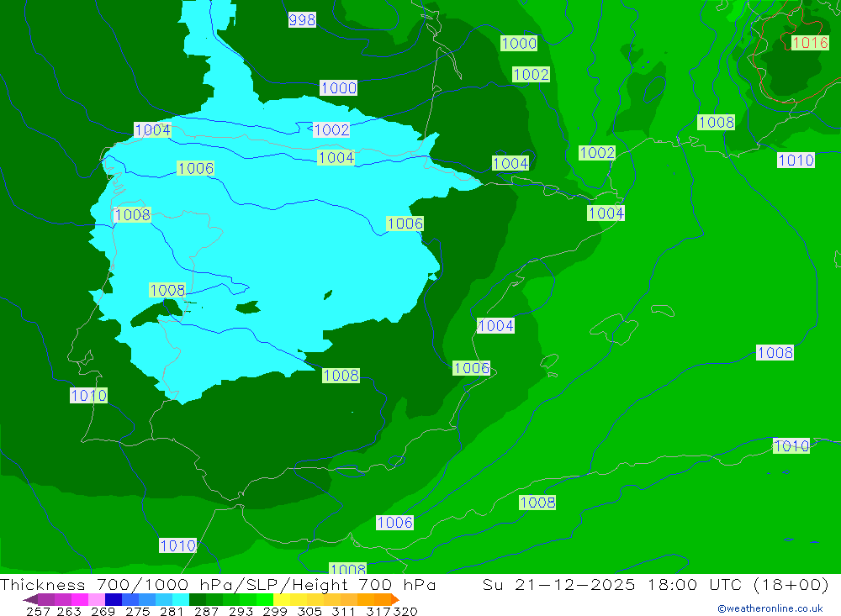Select the bright magenta legend swatch
The image size is (841, 616).
(x=79, y=599)
